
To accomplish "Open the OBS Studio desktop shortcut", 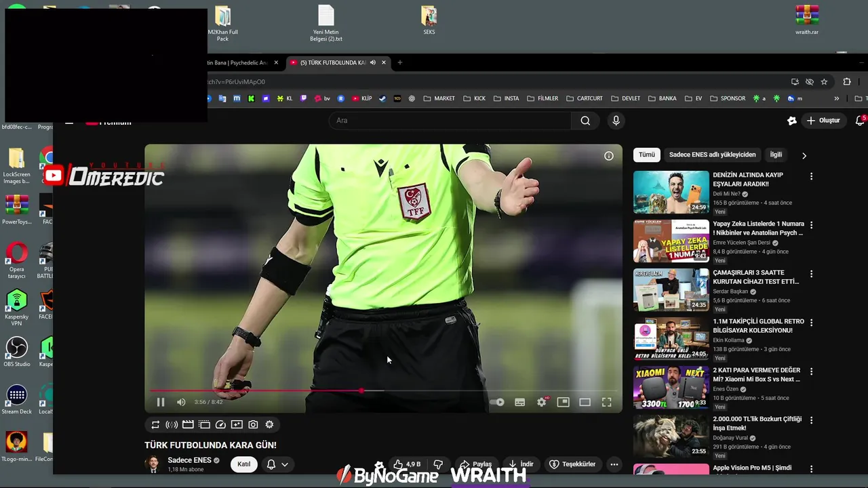I will pos(17,352).
